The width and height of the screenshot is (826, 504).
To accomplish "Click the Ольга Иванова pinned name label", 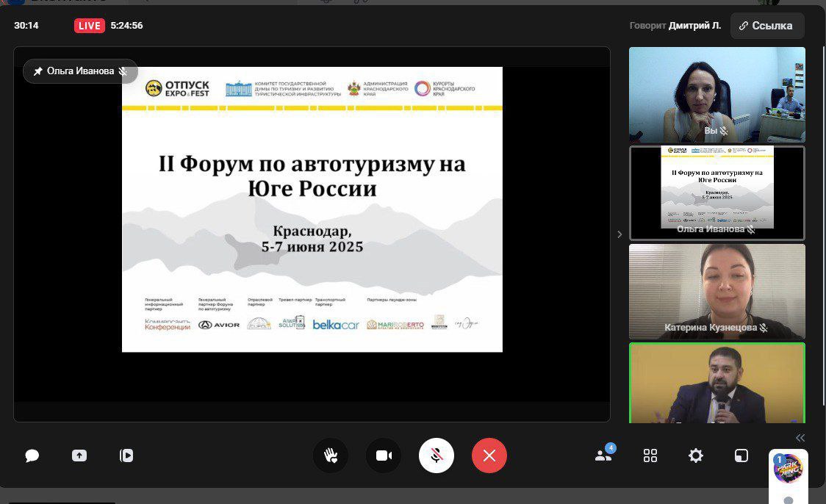I will (x=81, y=71).
